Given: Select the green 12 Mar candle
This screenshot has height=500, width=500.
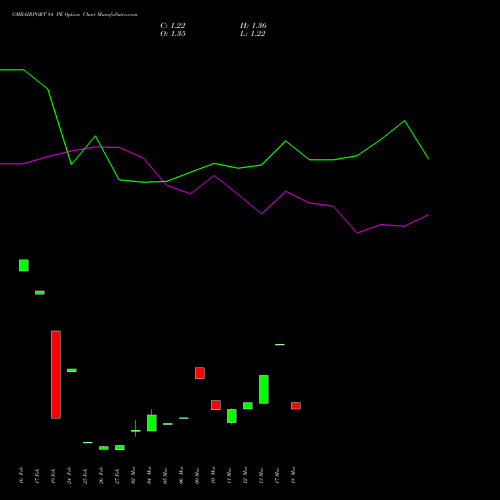Looking at the screenshot, I should pyautogui.click(x=248, y=406).
